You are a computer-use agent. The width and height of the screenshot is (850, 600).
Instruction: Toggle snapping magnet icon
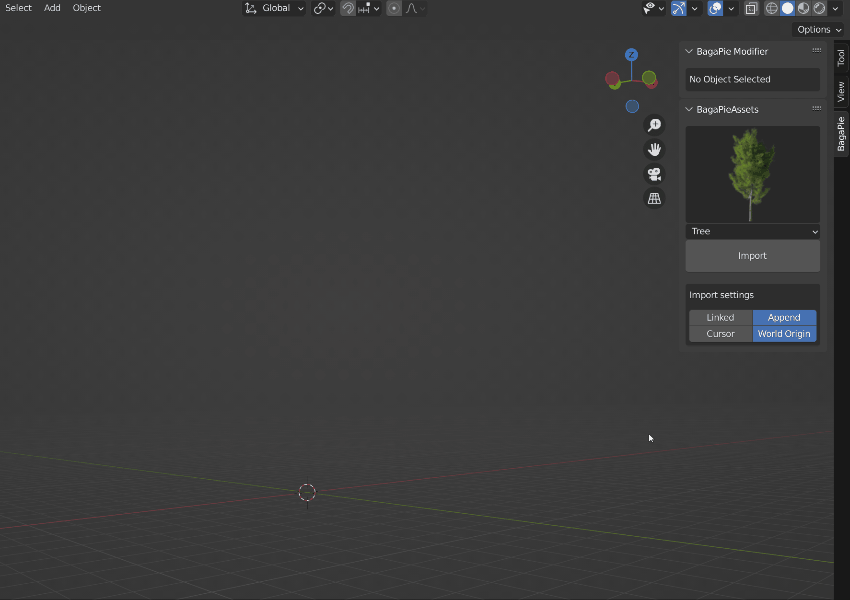(347, 8)
